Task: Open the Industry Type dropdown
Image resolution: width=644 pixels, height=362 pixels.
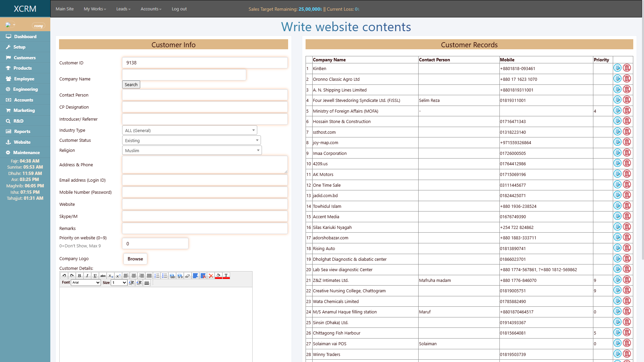Action: coord(190,130)
